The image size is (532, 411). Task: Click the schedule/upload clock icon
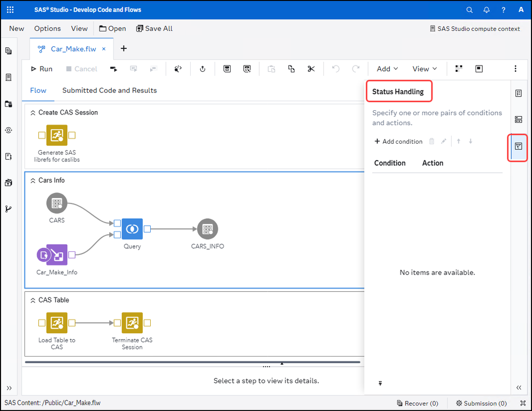coord(202,69)
